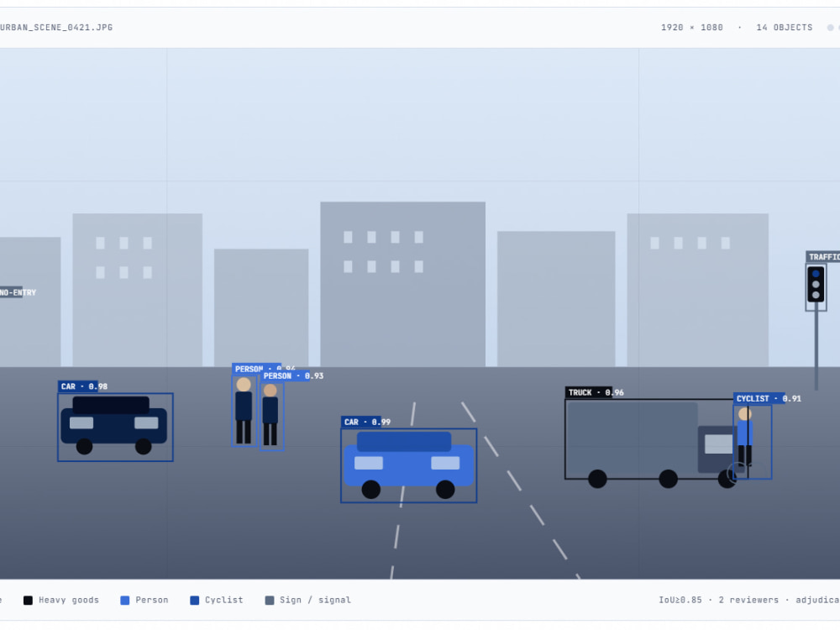Select the gray truck body in the scene
Viewport: 840px width, 630px height.
tap(633, 438)
